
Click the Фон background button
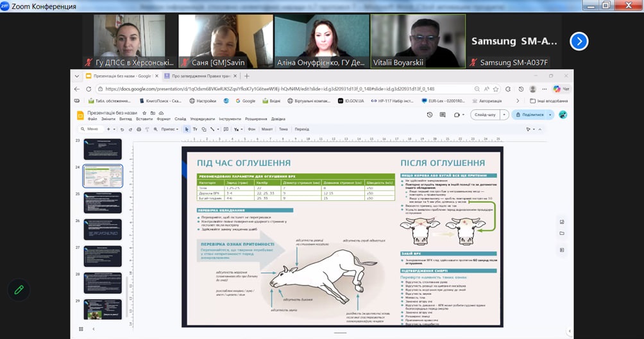pos(251,129)
